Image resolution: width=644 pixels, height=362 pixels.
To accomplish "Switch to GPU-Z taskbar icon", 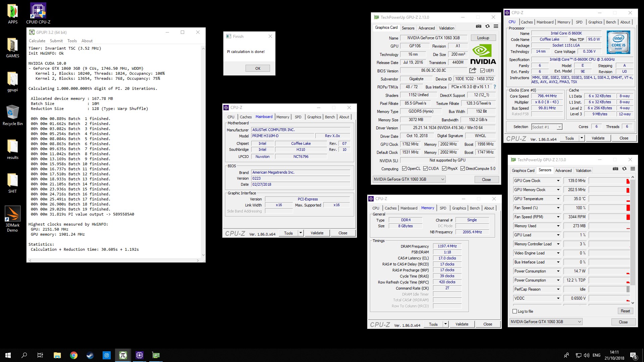I will (x=156, y=355).
